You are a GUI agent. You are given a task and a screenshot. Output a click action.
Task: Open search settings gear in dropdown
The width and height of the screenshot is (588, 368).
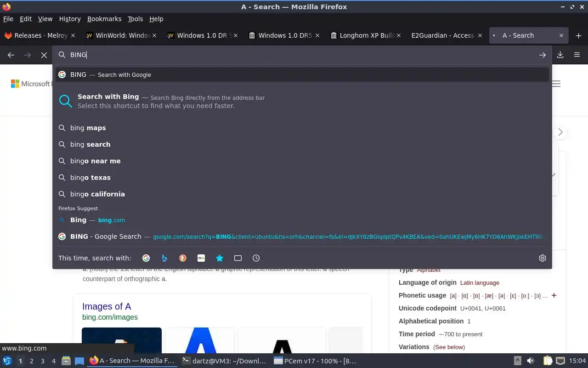pyautogui.click(x=543, y=258)
